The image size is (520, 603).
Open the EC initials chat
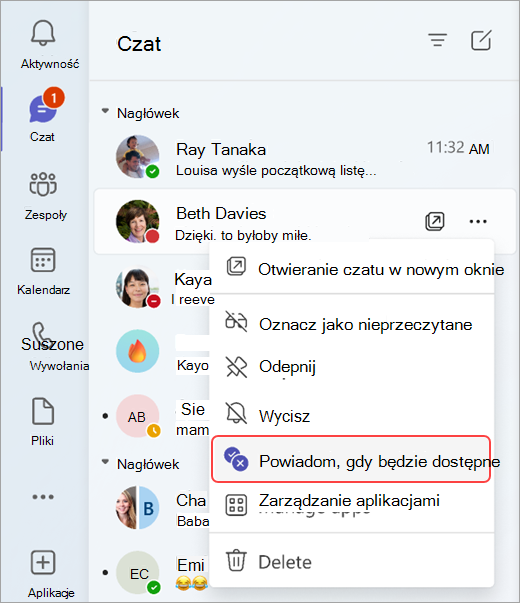137,573
